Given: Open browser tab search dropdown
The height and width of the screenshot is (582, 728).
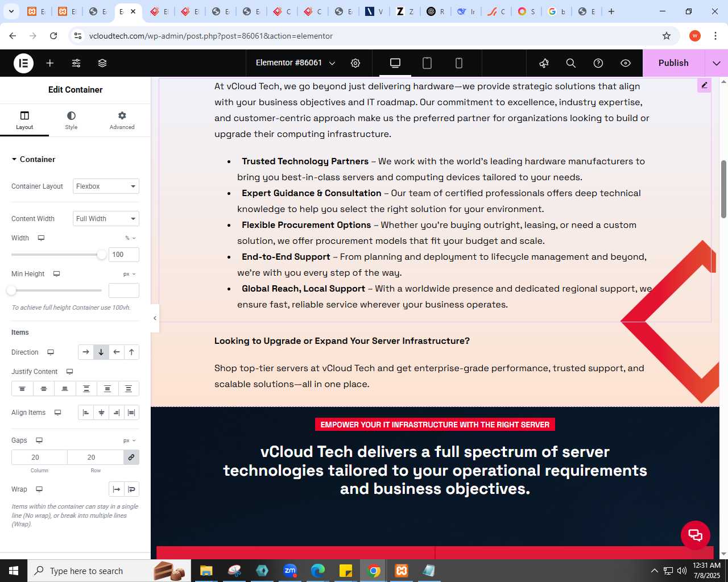Looking at the screenshot, I should click(x=11, y=11).
